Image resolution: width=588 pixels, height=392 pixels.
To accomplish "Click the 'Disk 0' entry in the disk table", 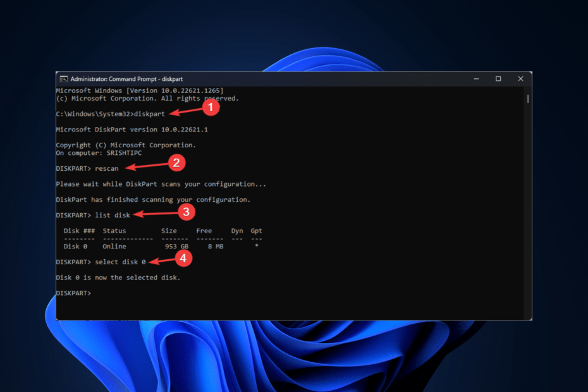I will [75, 247].
